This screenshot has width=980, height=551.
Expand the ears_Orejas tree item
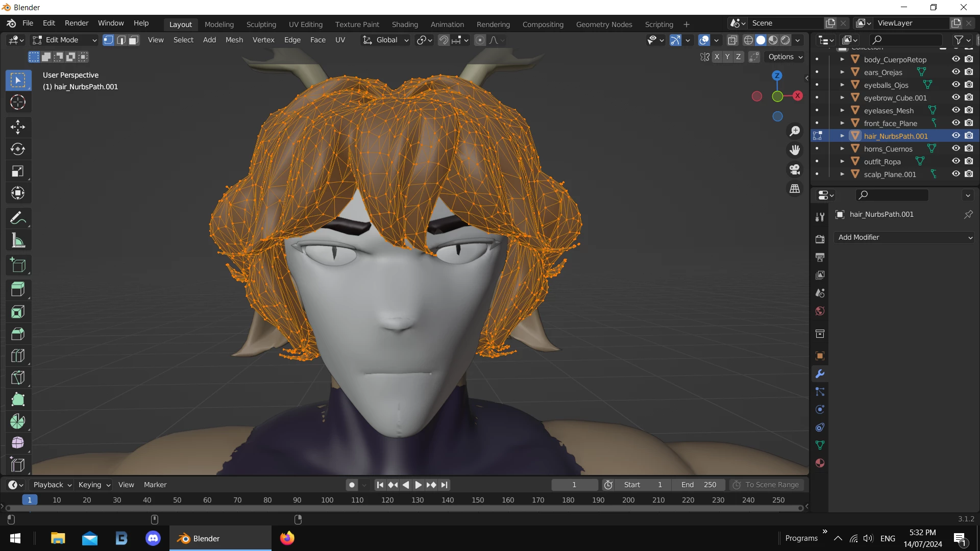(x=842, y=72)
